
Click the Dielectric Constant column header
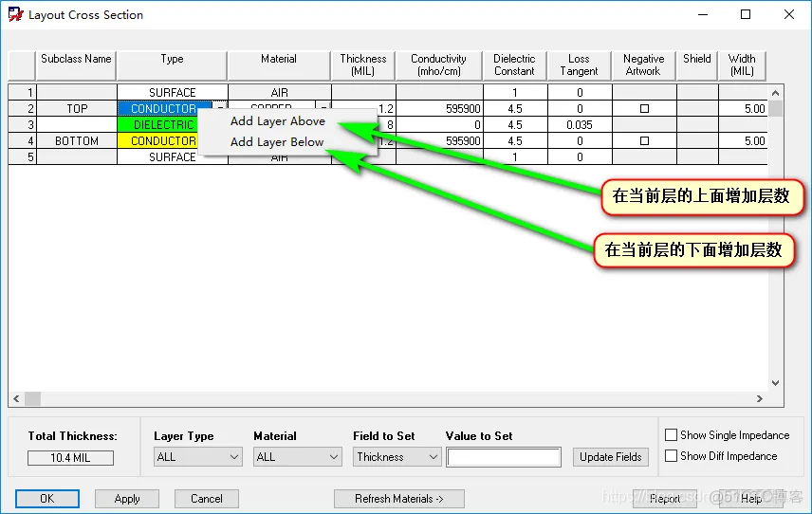pyautogui.click(x=514, y=65)
